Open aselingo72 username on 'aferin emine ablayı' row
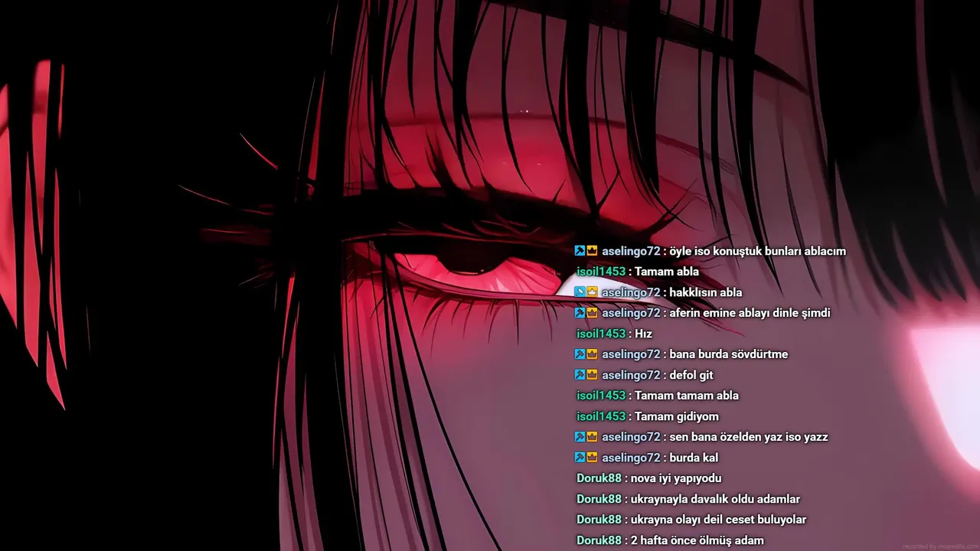Screen dimensions: 980x551 point(631,313)
